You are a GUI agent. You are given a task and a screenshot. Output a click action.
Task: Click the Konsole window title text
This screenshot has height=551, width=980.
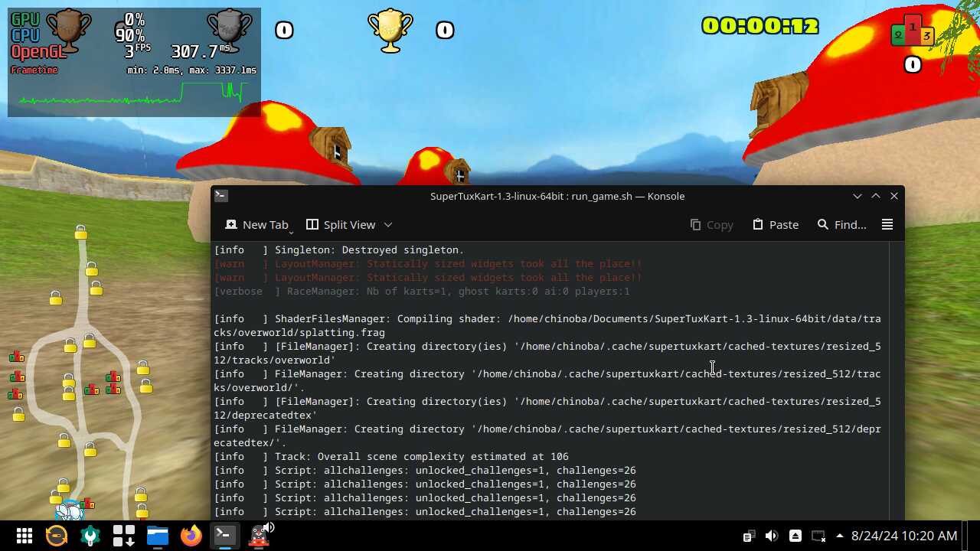pyautogui.click(x=557, y=196)
